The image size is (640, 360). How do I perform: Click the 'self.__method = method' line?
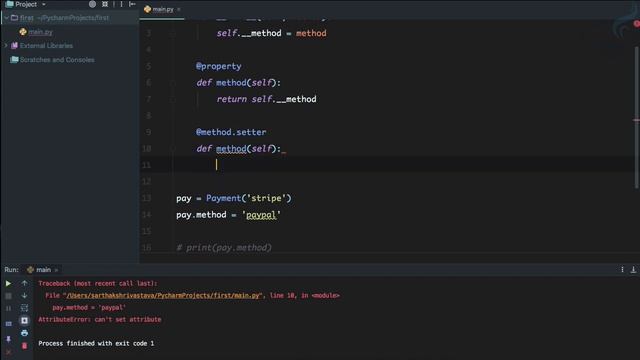(271, 33)
